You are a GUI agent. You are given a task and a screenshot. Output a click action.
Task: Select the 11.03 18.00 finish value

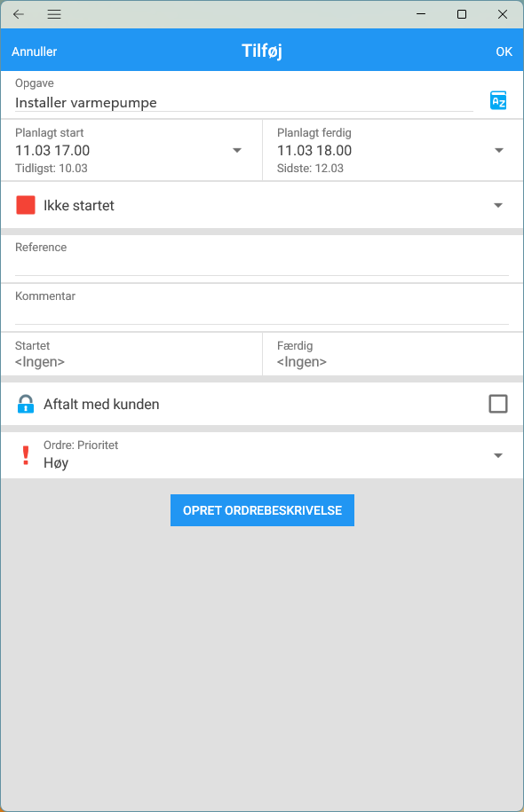314,151
